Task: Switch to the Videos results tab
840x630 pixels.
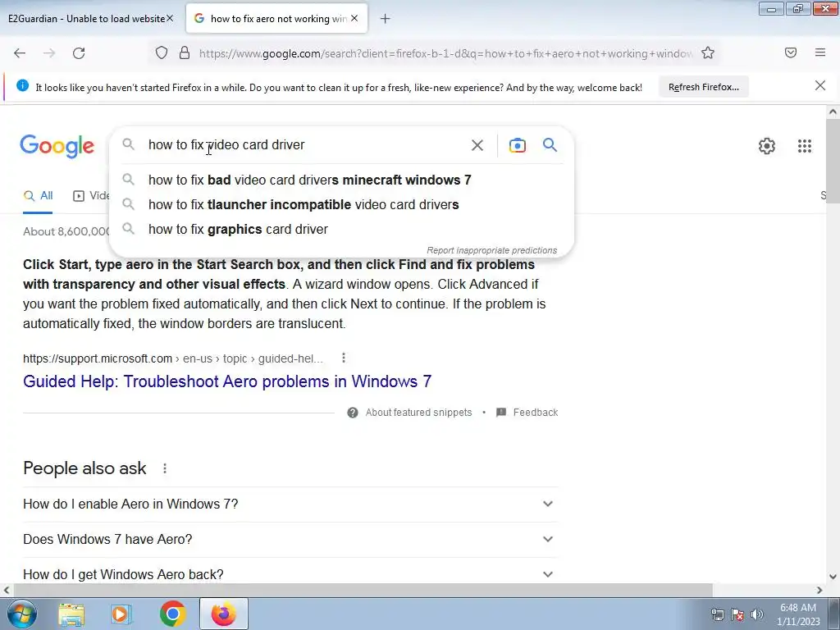Action: pos(91,196)
